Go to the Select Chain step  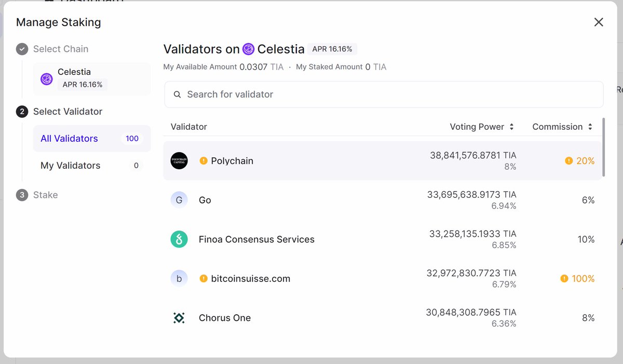(61, 49)
